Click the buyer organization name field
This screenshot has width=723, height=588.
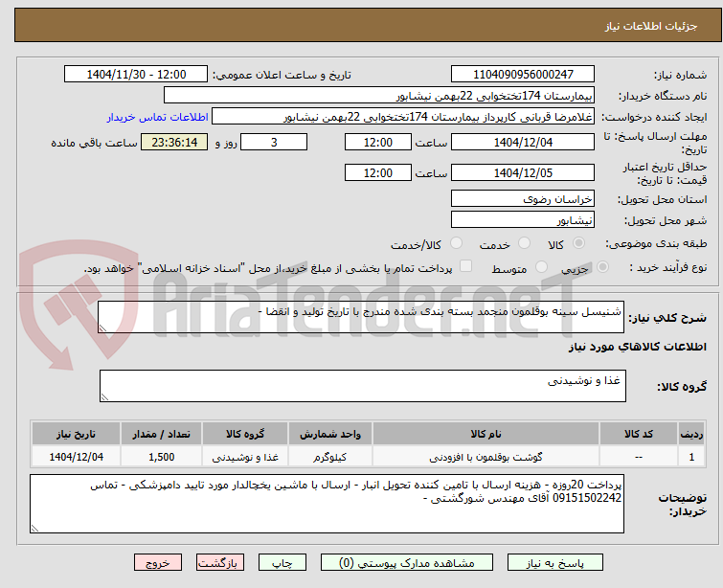pyautogui.click(x=379, y=96)
